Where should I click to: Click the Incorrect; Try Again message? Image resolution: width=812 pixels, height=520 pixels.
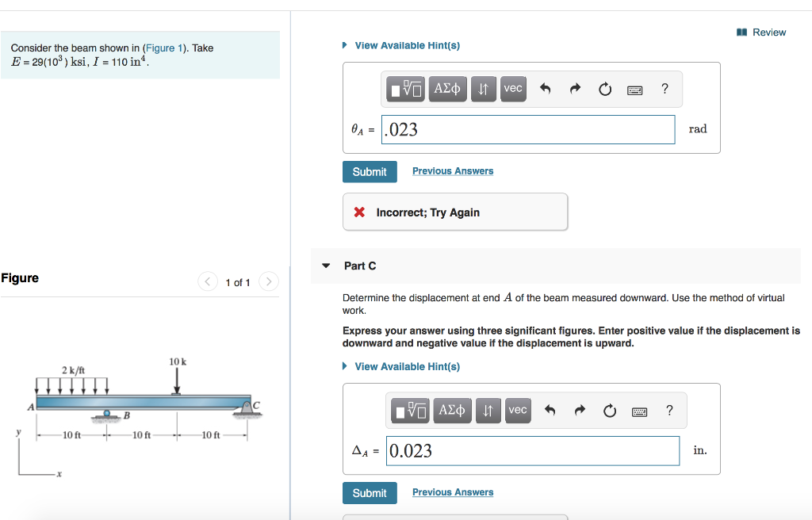455,212
